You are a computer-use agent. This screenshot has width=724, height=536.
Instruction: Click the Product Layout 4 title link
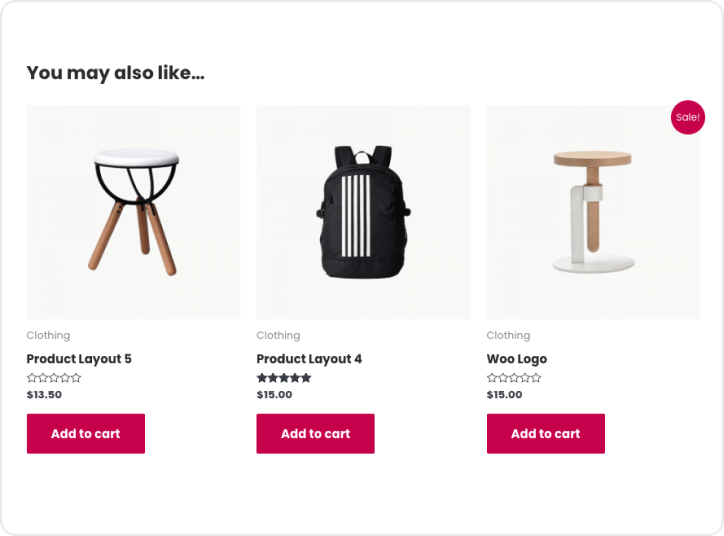pyautogui.click(x=309, y=359)
